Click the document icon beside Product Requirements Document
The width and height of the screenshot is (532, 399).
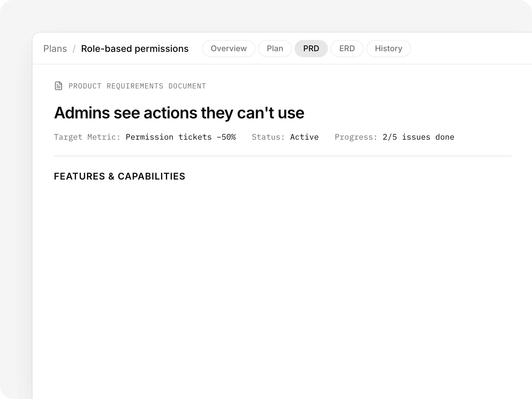click(59, 86)
